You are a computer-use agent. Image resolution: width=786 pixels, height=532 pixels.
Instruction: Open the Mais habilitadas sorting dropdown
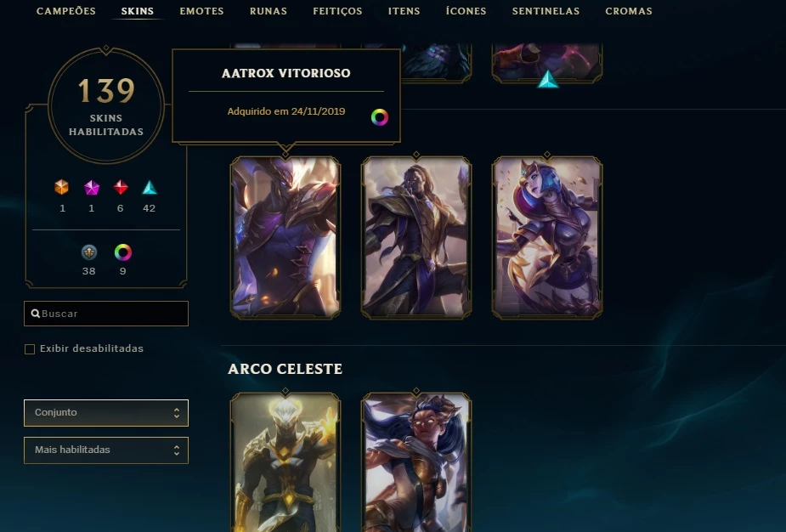coord(106,450)
